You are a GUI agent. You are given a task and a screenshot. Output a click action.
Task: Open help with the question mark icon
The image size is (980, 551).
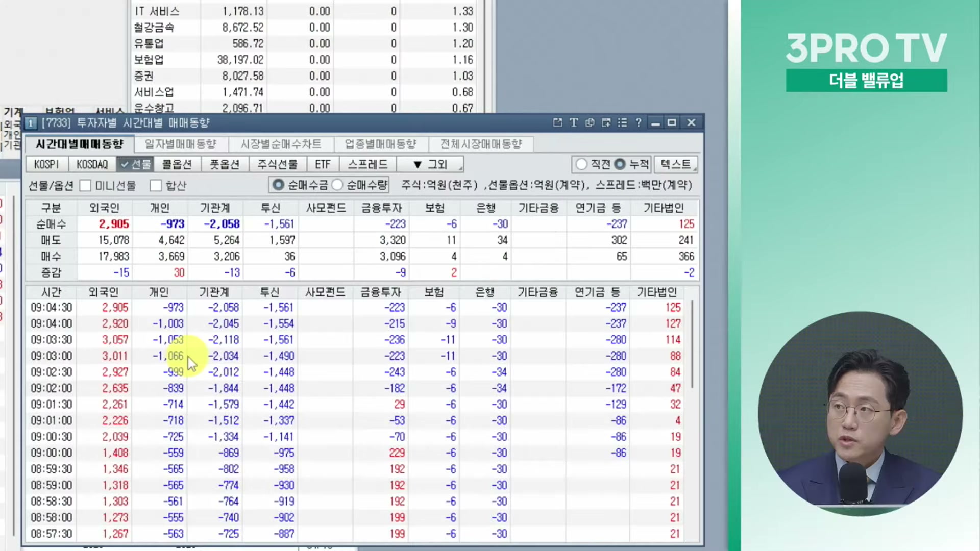pos(639,123)
